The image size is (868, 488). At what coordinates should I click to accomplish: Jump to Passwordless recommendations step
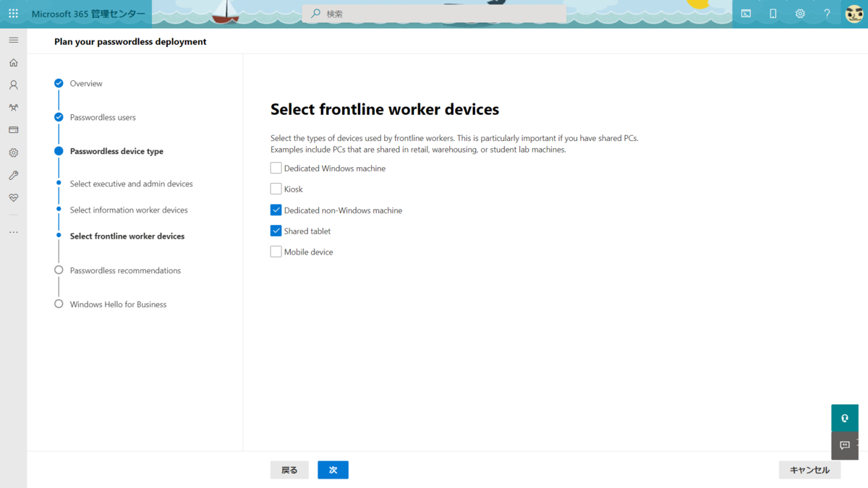(x=125, y=270)
